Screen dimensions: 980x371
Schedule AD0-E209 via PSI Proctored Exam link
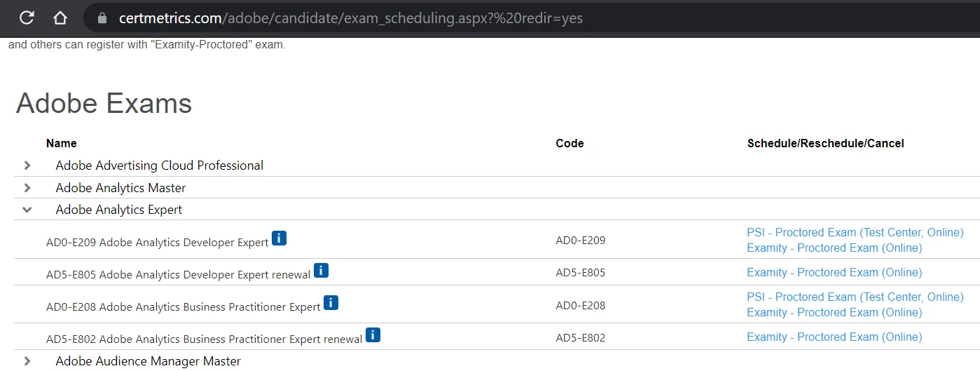click(855, 232)
